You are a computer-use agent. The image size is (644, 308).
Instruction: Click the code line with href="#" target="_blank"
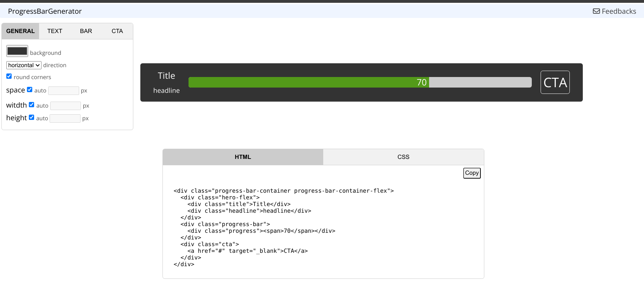[248, 251]
